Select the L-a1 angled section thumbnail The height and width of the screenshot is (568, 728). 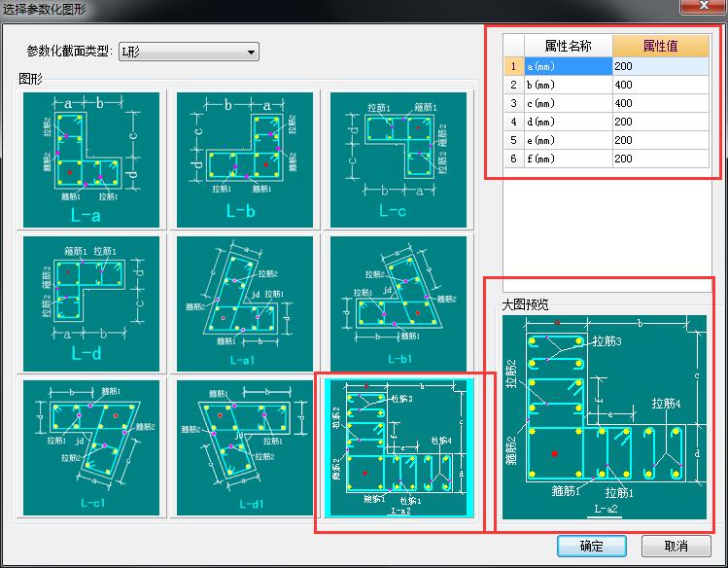tap(245, 303)
